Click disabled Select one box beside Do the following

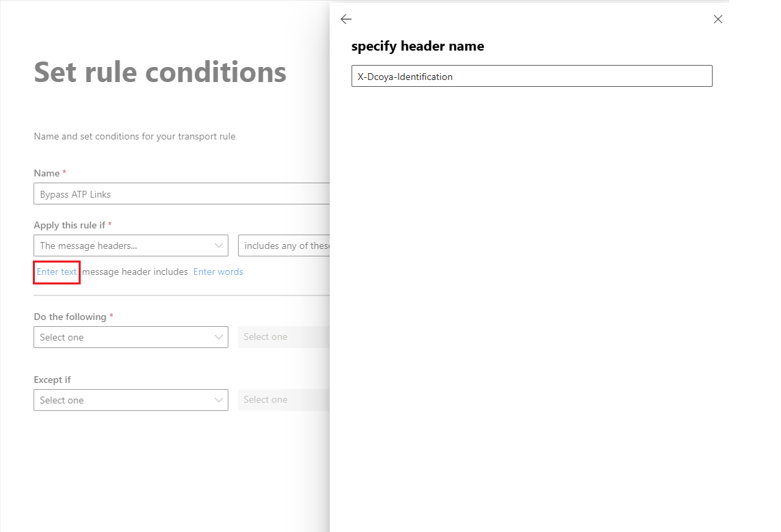(284, 337)
